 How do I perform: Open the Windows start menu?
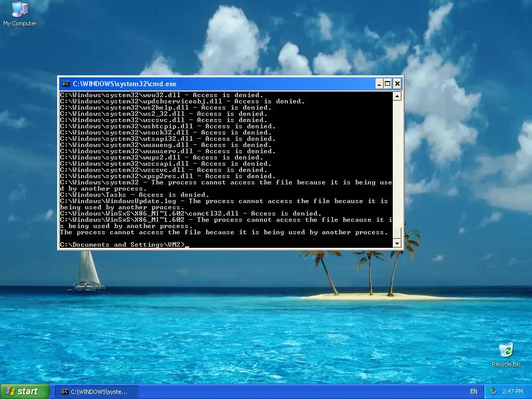(25, 392)
